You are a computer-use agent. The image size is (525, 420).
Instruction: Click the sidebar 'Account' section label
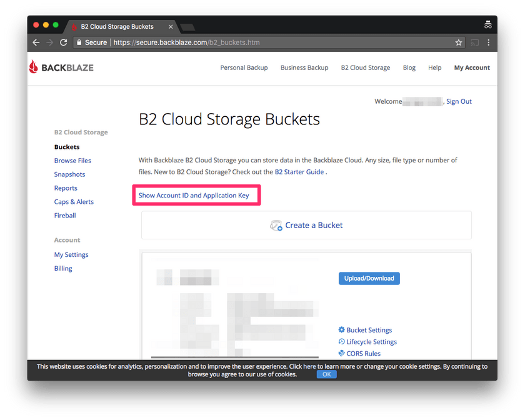(67, 240)
